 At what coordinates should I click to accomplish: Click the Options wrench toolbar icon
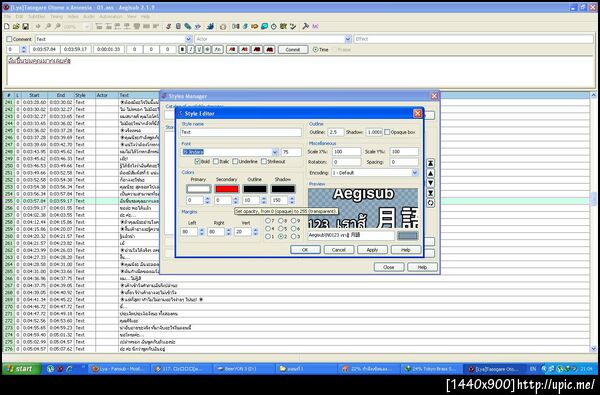[305, 26]
